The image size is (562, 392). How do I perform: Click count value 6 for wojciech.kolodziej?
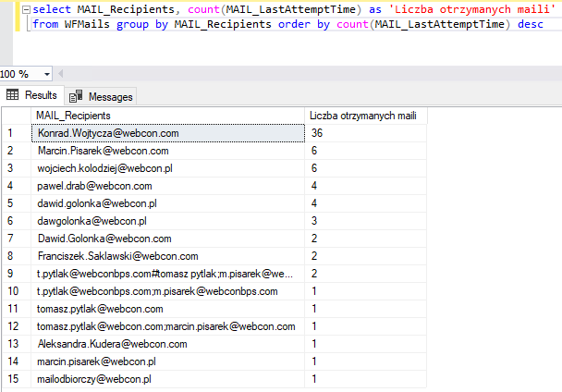coord(366,168)
